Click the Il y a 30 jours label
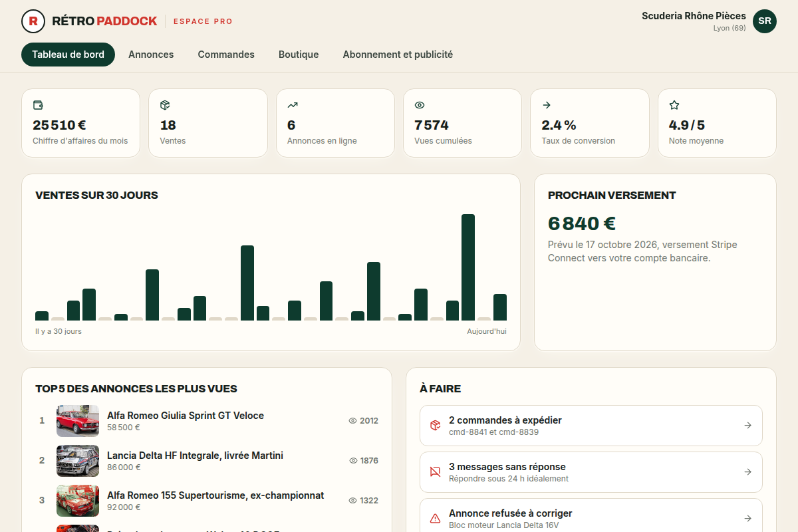Screen dimensions: 798x532 59,331
